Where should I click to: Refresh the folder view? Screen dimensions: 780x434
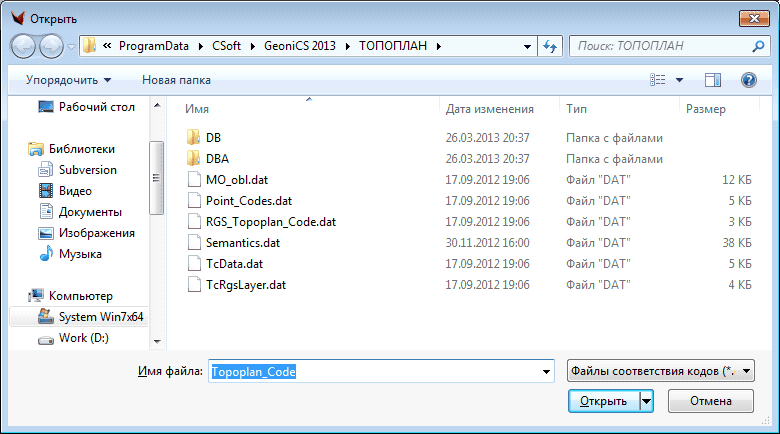[550, 46]
